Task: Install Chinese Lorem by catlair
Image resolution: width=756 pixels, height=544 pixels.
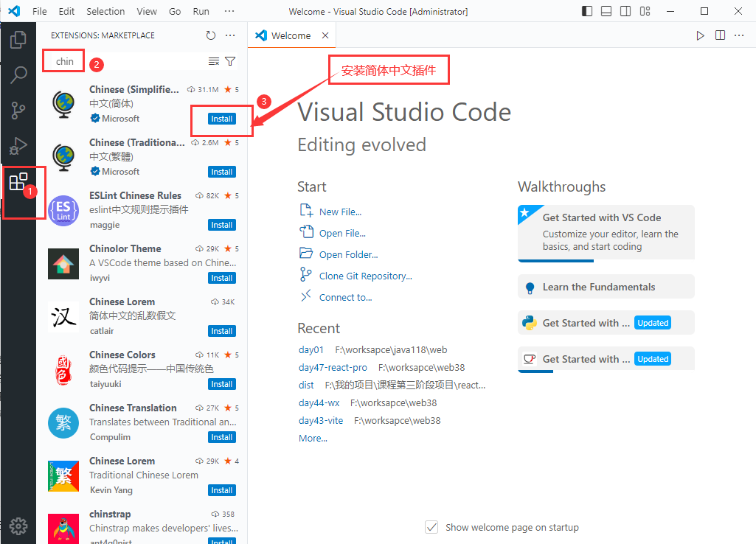Action: coord(222,330)
